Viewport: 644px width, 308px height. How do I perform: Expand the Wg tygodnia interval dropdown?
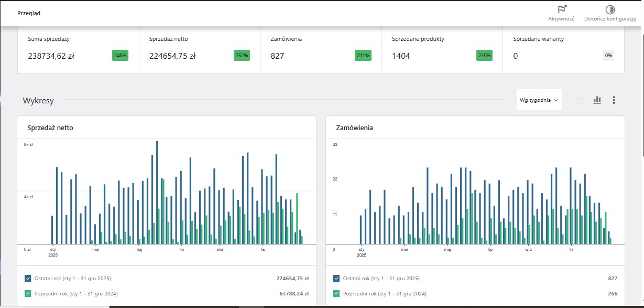coord(539,100)
